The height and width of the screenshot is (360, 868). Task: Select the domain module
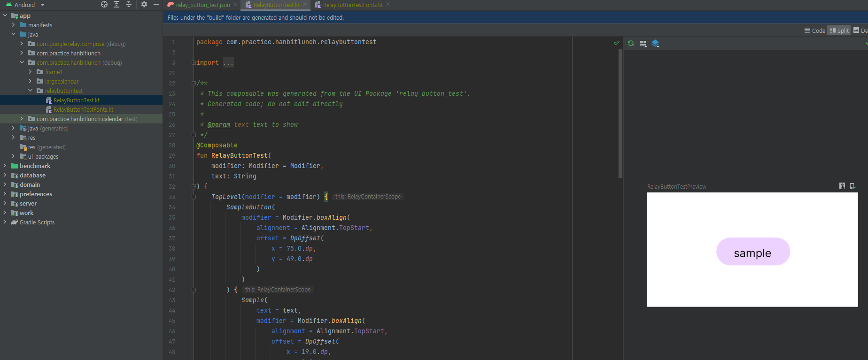[30, 184]
